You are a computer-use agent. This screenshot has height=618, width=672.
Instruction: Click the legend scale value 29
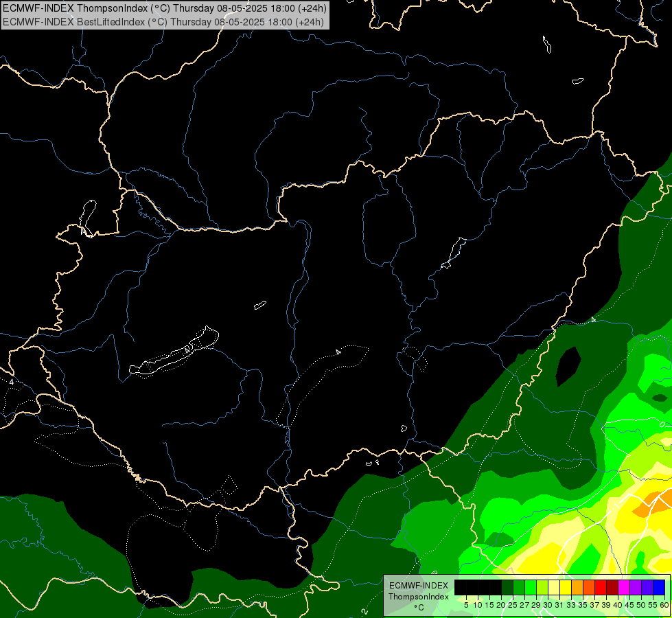536,605
